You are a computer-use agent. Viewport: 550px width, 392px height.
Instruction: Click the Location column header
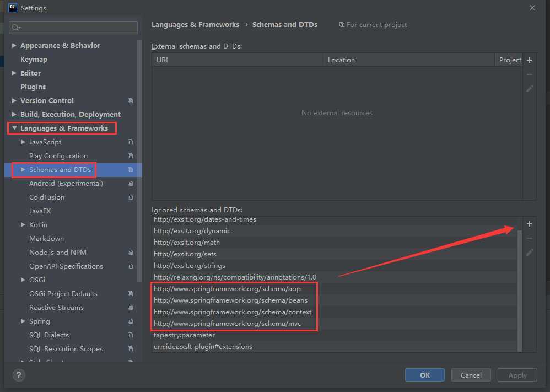point(409,60)
